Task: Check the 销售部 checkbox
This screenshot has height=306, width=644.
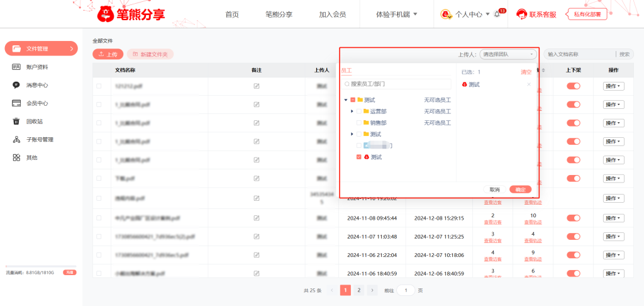Action: [x=359, y=123]
